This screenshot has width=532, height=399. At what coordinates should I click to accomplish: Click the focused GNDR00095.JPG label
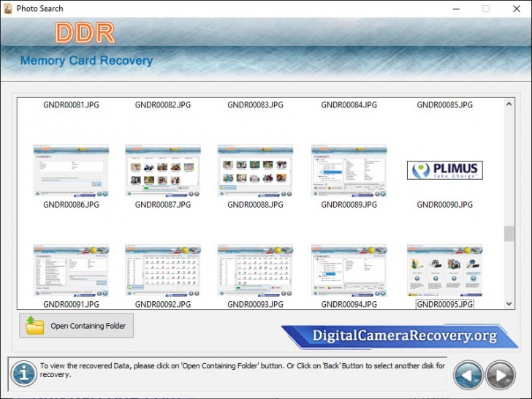(444, 304)
